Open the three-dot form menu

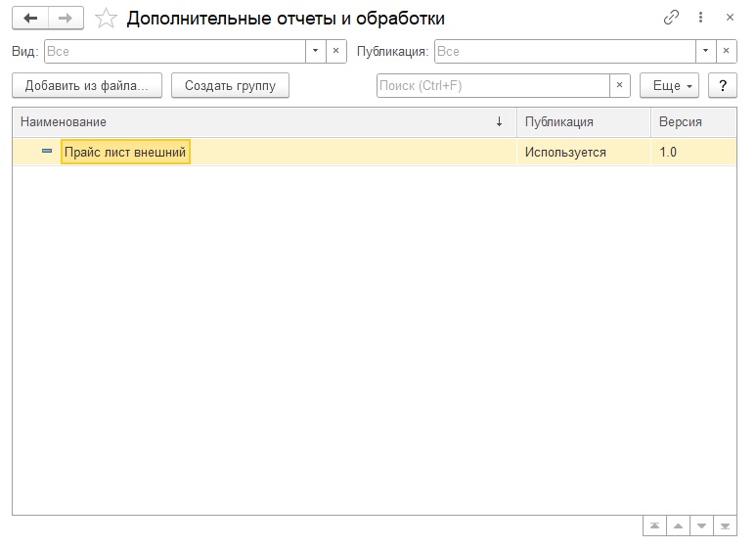click(700, 18)
